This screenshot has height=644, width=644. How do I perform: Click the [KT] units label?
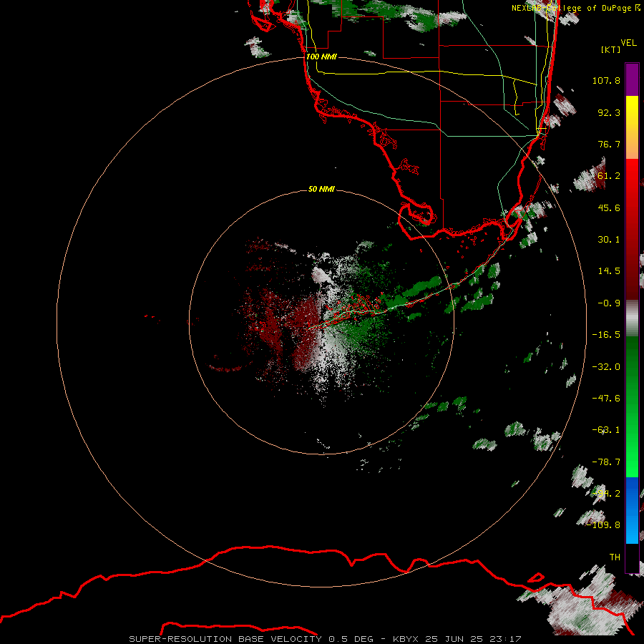(x=610, y=49)
